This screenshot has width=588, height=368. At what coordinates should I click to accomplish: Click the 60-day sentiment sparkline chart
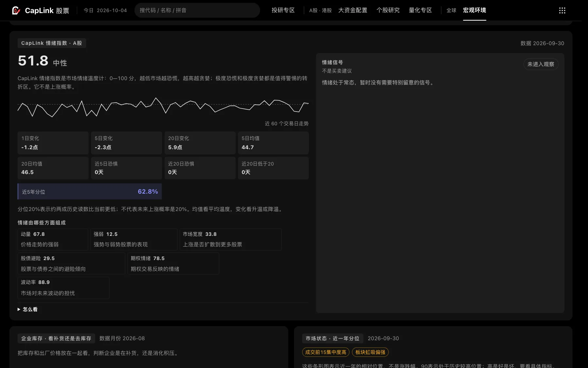click(x=163, y=107)
